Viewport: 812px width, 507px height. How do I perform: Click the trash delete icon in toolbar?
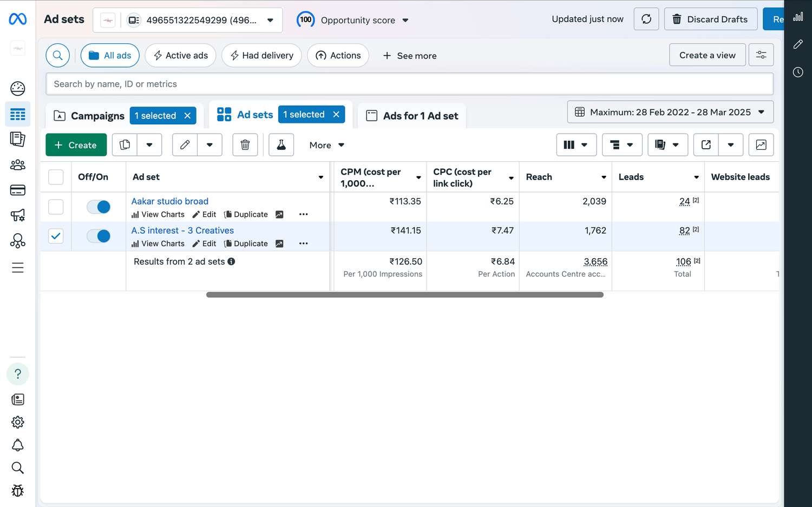(x=245, y=145)
